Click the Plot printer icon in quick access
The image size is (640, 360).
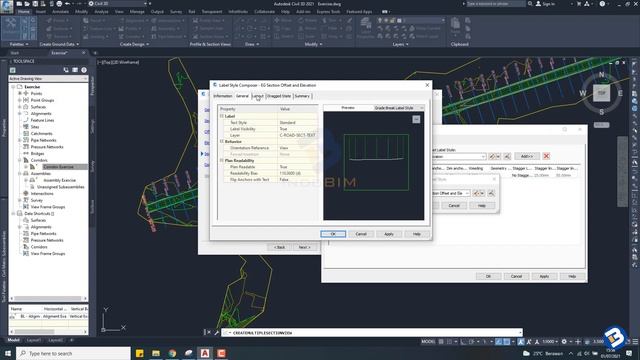click(x=59, y=4)
